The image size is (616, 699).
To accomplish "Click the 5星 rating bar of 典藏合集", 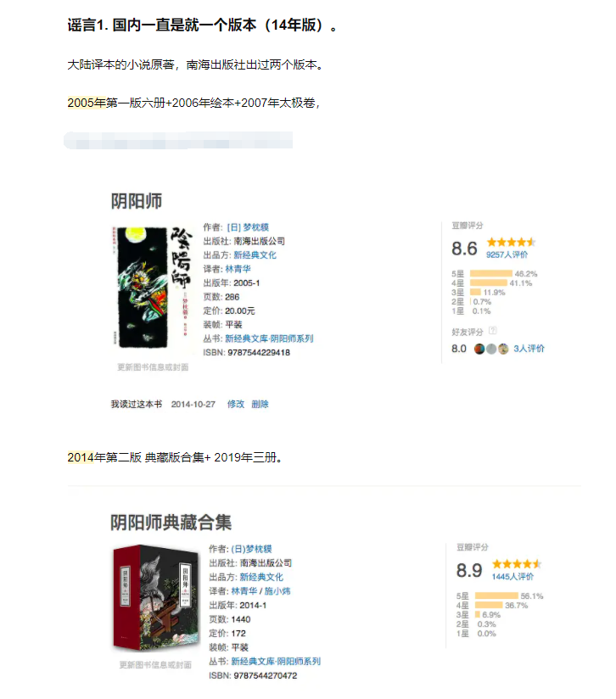I will tap(496, 596).
